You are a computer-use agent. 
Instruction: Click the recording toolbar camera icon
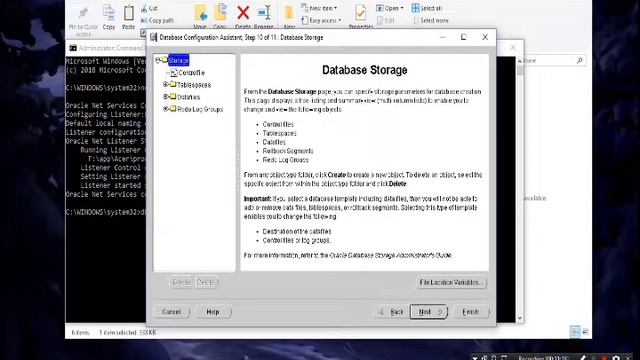pyautogui.click(x=616, y=358)
